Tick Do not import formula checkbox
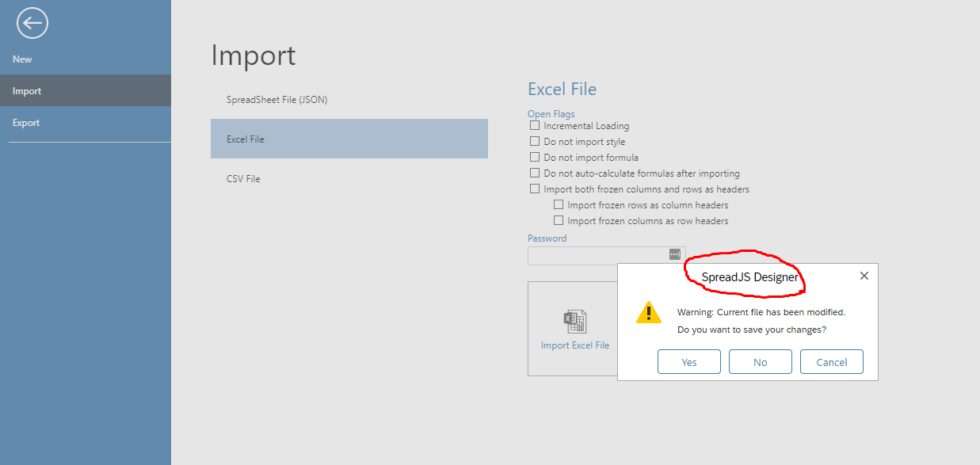The image size is (980, 465). pyautogui.click(x=535, y=157)
